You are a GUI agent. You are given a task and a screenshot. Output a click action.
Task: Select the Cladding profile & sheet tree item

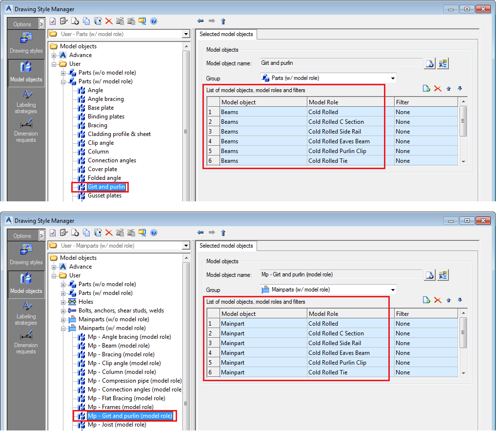click(x=119, y=134)
